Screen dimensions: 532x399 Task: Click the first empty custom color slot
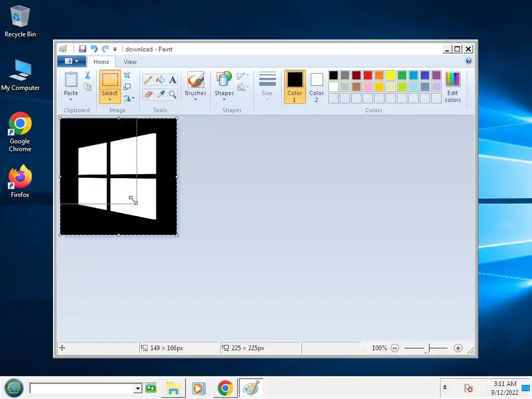tap(334, 98)
